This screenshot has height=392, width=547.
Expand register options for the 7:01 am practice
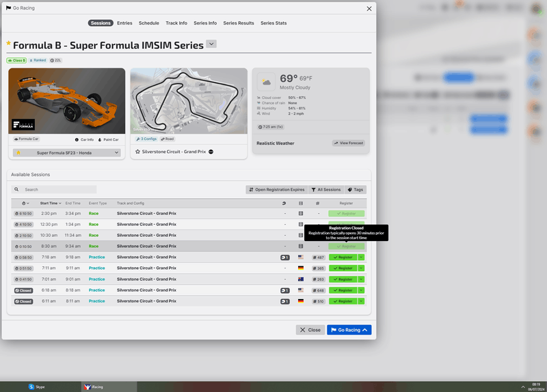coord(361,279)
